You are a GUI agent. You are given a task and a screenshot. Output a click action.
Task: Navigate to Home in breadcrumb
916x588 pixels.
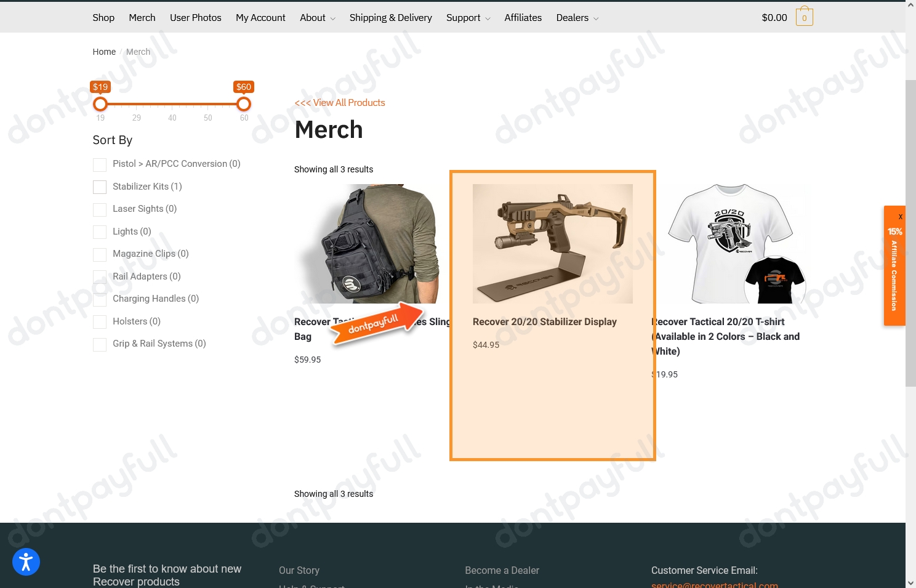(x=104, y=52)
